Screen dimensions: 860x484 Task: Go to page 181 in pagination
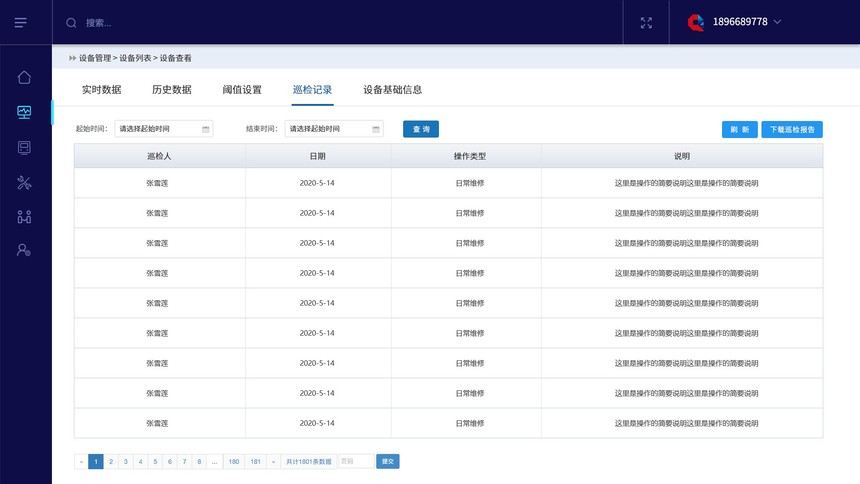(256, 461)
